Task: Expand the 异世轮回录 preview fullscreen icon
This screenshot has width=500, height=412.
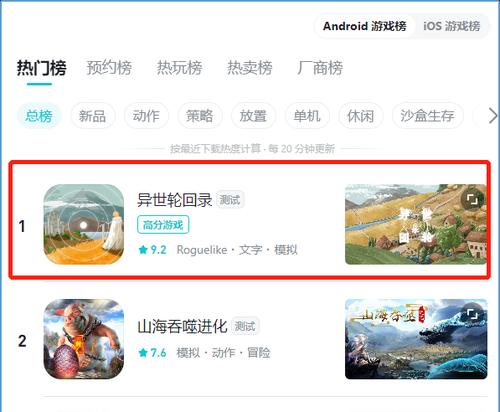Action: pos(472,199)
